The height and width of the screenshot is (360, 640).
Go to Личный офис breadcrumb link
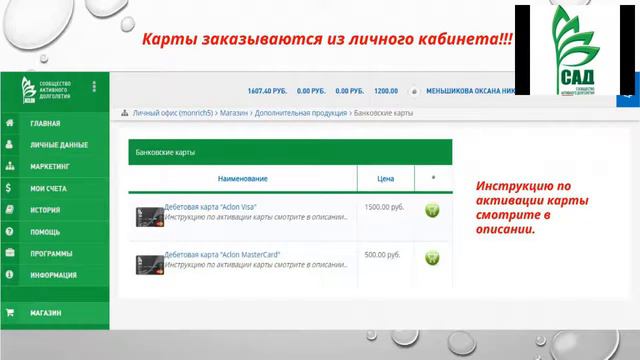pyautogui.click(x=173, y=113)
